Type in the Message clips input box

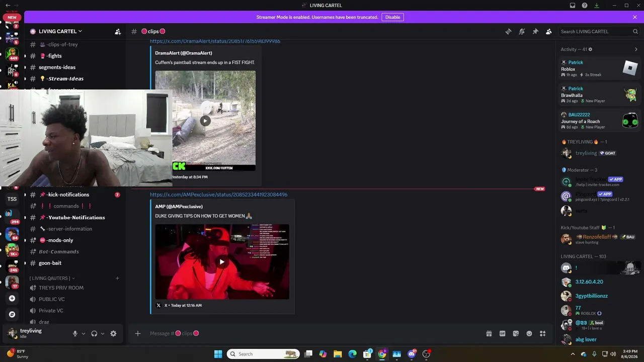click(314, 333)
